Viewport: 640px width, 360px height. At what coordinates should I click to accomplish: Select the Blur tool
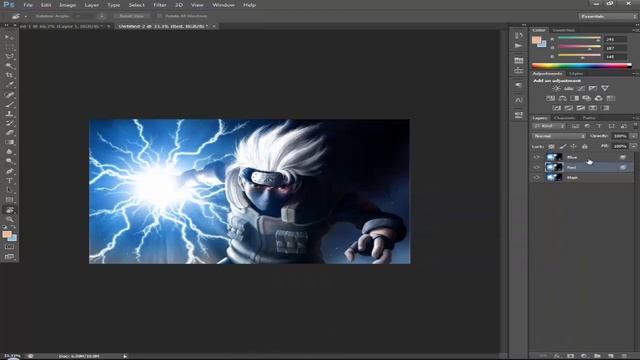pos(9,151)
